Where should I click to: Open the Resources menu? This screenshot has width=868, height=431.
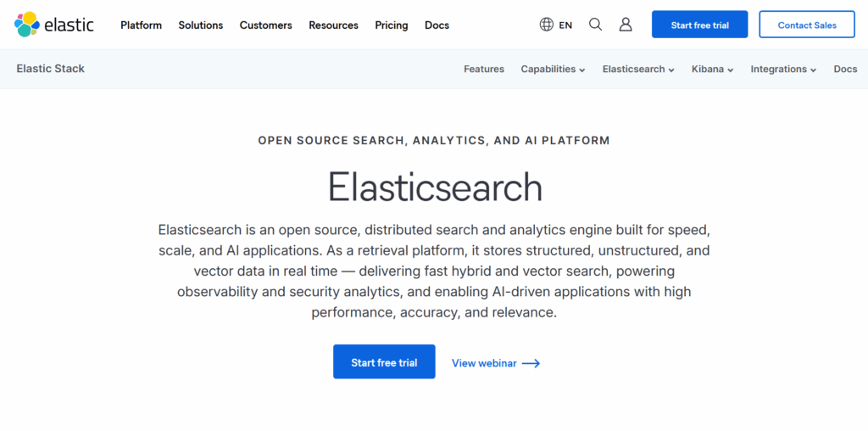pyautogui.click(x=333, y=25)
